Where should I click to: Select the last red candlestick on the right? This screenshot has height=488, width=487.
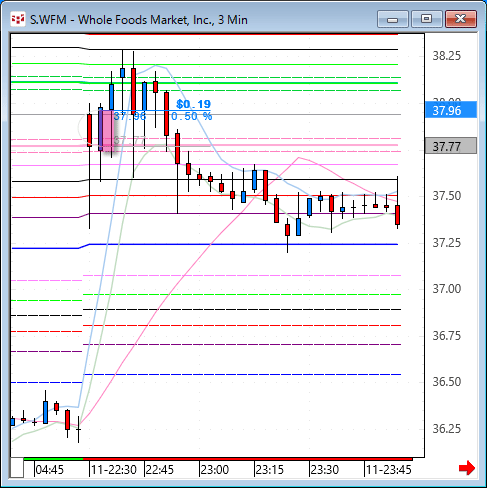click(x=397, y=215)
